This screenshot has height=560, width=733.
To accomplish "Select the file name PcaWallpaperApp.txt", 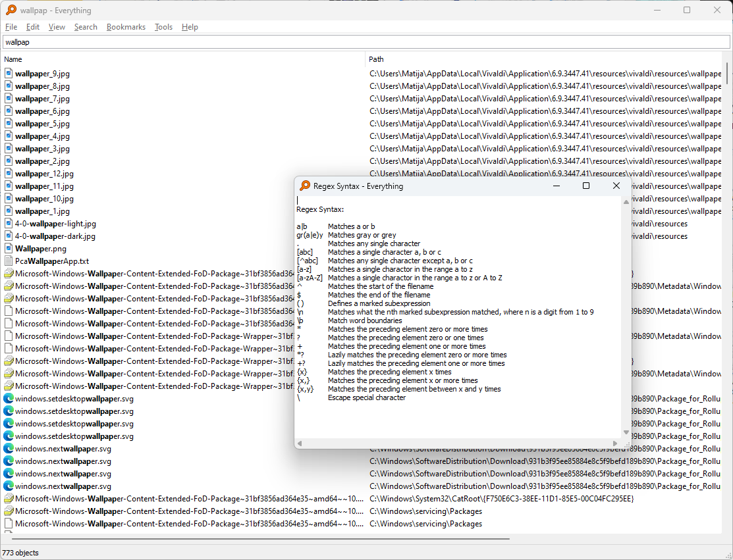I will point(52,261).
